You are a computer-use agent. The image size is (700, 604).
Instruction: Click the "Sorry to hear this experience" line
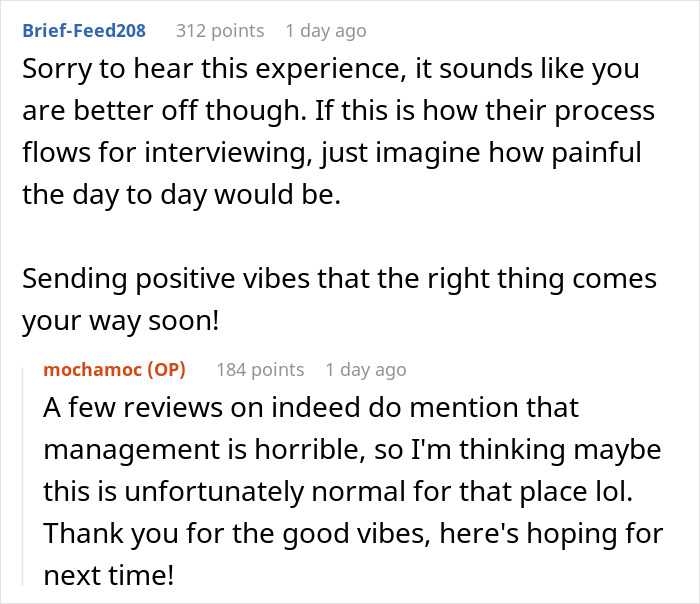[x=331, y=72]
